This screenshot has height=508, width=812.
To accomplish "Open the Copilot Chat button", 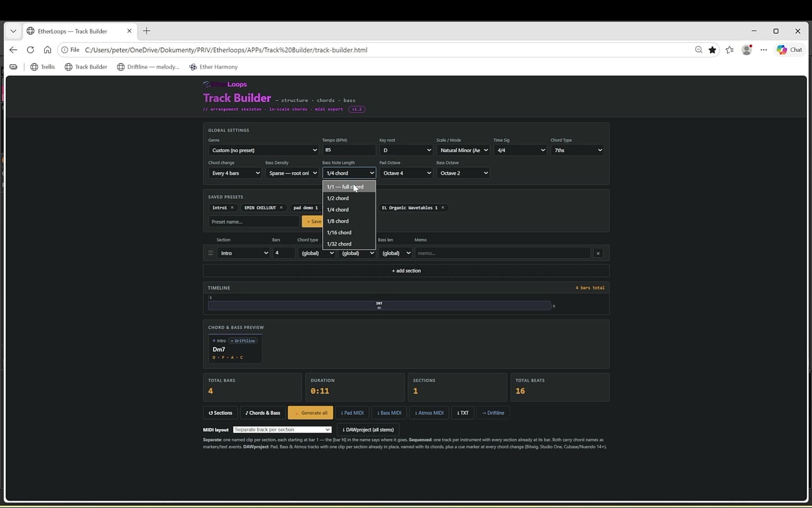I will click(x=790, y=50).
